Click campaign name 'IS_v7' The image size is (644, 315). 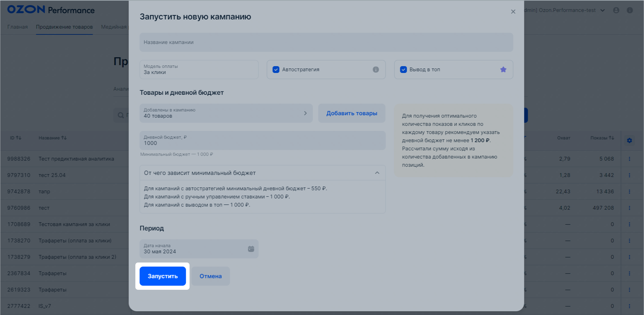click(45, 306)
